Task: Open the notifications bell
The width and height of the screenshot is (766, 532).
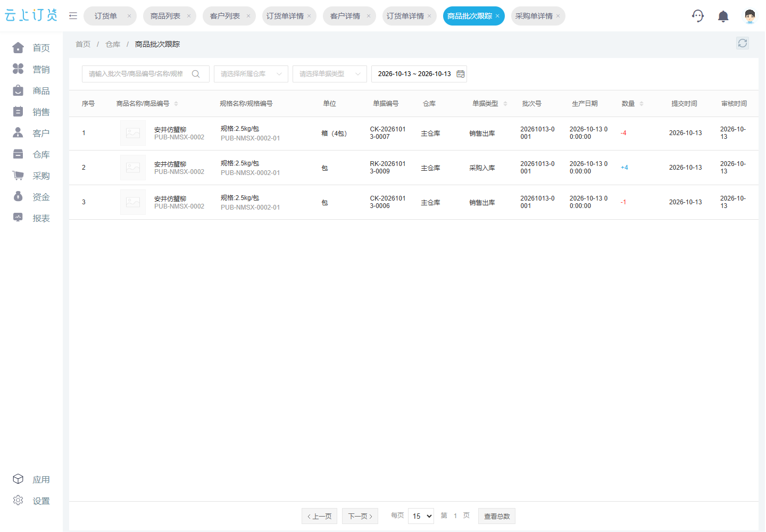Action: coord(723,16)
